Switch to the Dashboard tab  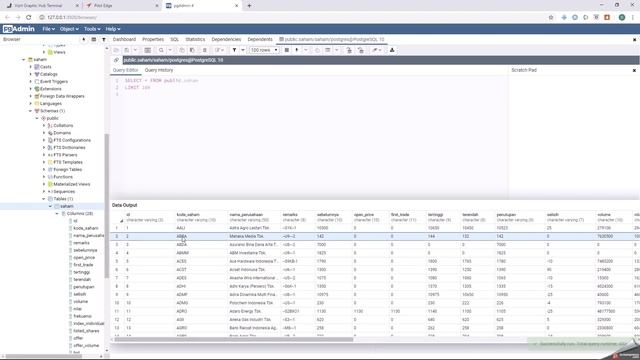[124, 40]
